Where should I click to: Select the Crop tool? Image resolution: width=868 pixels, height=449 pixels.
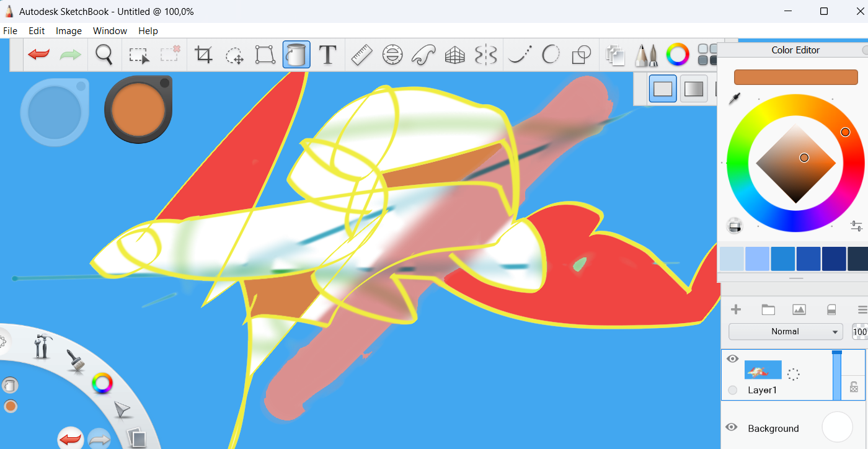203,55
